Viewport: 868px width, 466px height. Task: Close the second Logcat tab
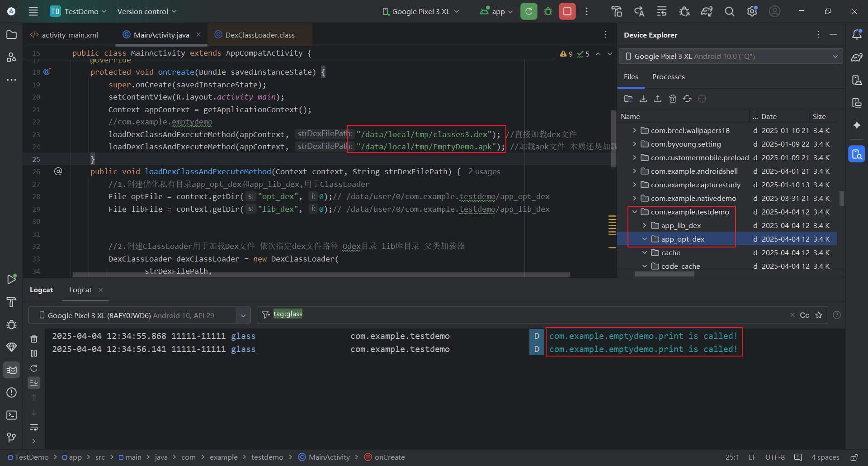pos(101,290)
